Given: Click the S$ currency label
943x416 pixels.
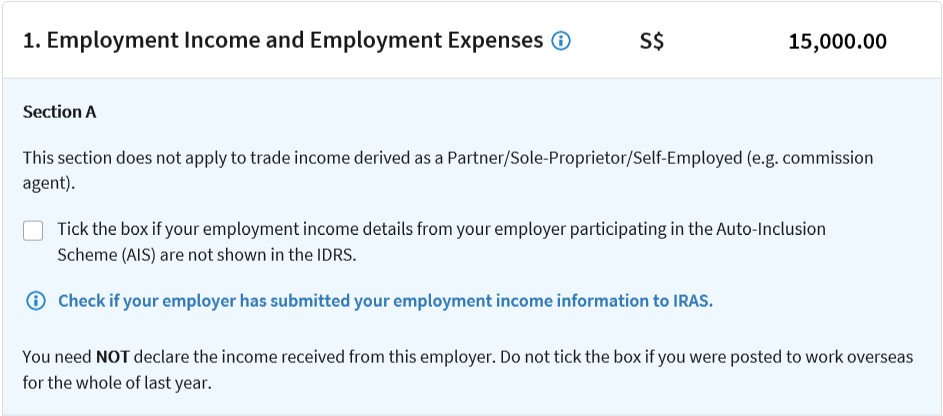Looking at the screenshot, I should click(x=652, y=43).
